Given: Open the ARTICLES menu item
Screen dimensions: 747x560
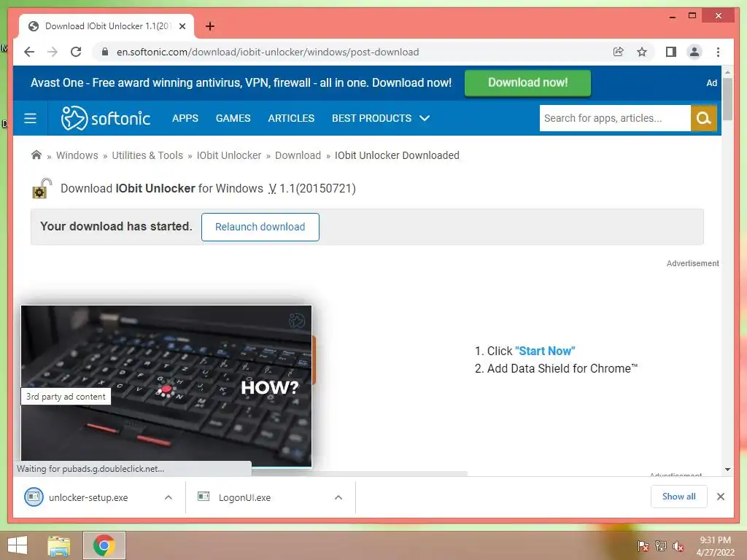Looking at the screenshot, I should (291, 118).
